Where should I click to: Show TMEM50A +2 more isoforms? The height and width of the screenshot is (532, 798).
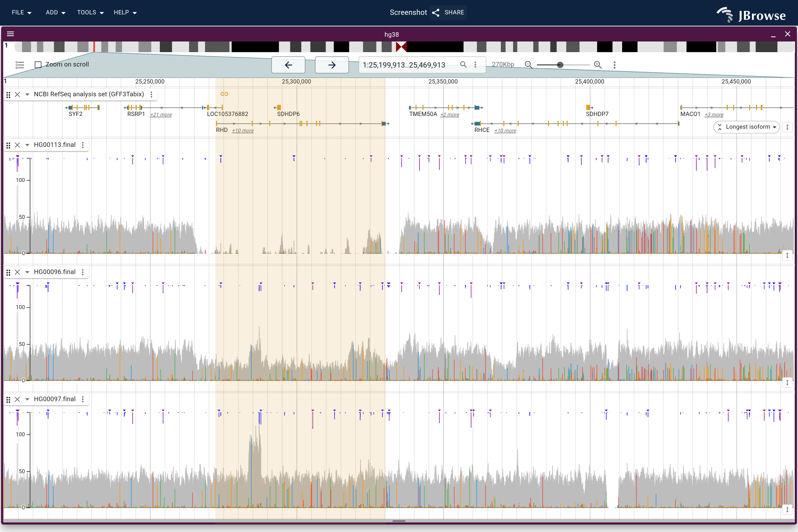click(450, 115)
